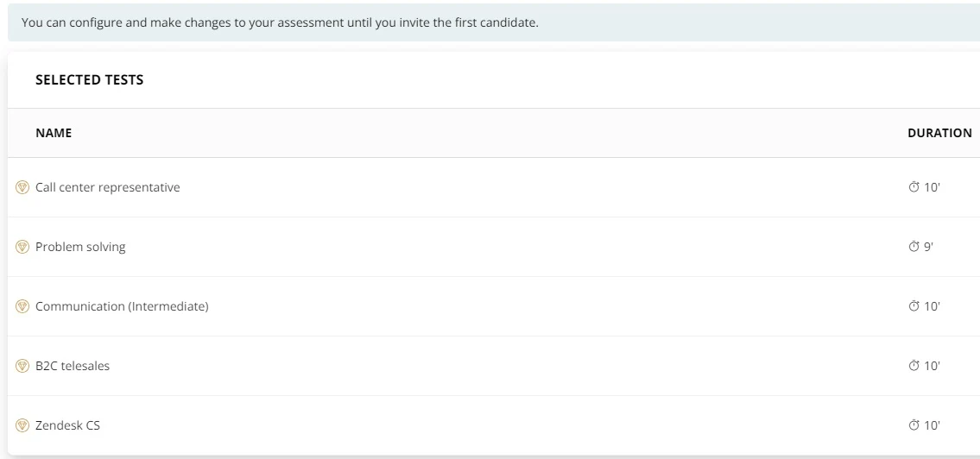Click the stopwatch icon in the Zendesk CS row
The height and width of the screenshot is (459, 980).
pos(914,424)
